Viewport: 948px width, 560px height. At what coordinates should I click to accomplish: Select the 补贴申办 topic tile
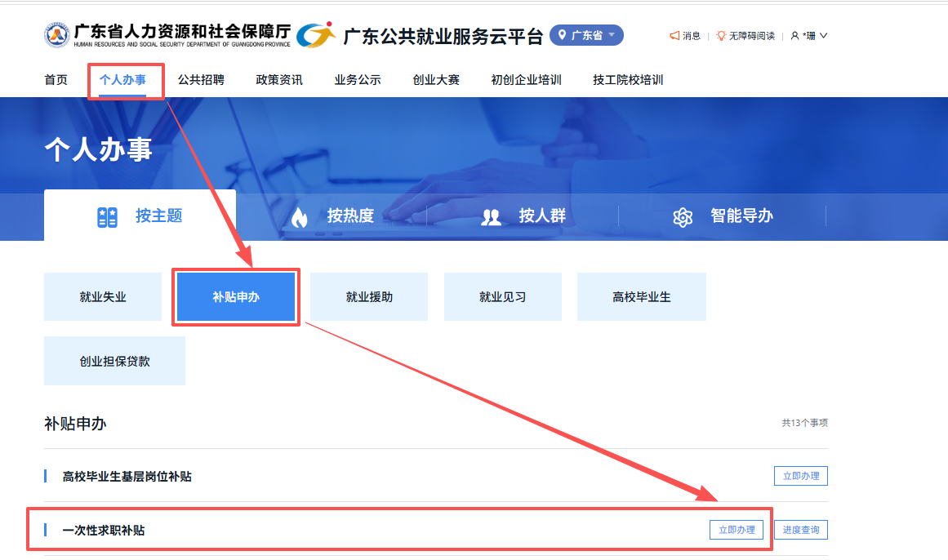click(x=236, y=297)
